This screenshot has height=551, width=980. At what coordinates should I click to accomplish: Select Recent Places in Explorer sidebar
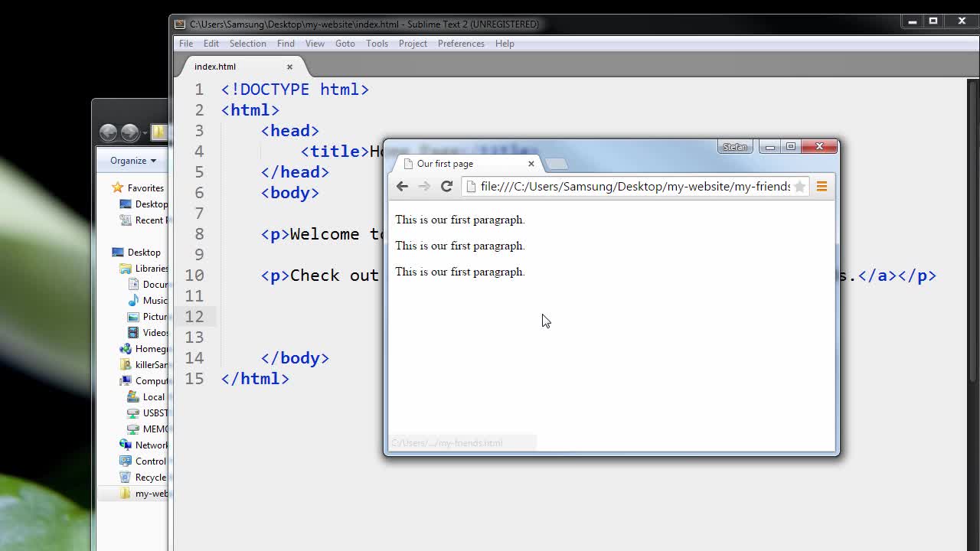[x=144, y=220]
